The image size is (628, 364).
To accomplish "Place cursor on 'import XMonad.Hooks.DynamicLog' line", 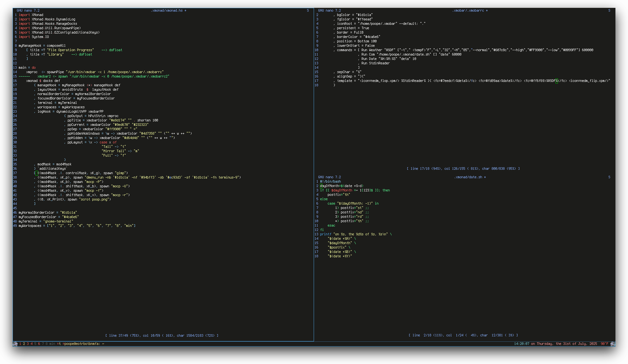I will (47, 19).
